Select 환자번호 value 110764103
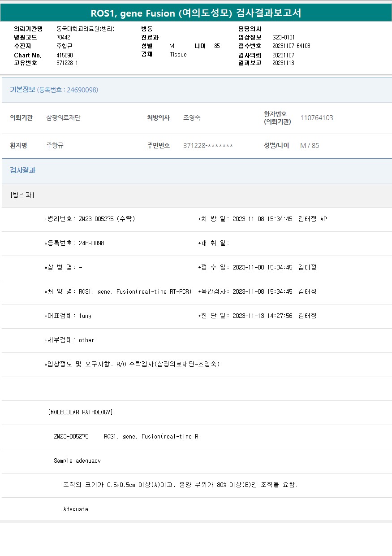This screenshot has height=556, width=392. click(x=316, y=118)
